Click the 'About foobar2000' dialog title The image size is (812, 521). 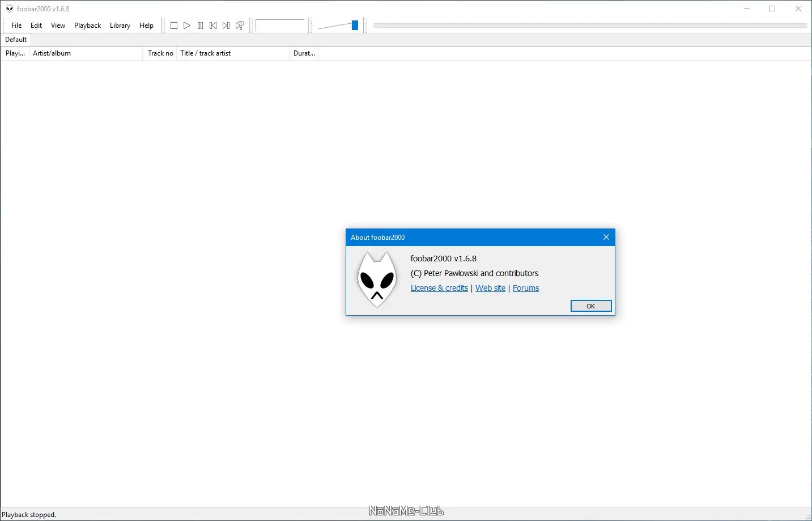[378, 238]
